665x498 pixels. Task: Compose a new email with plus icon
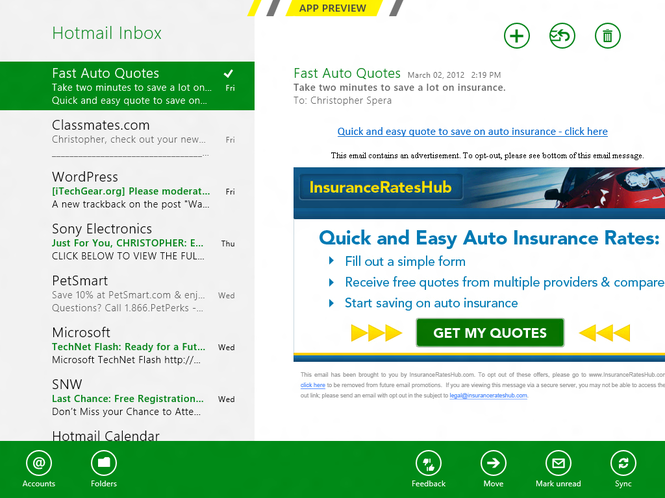517,36
